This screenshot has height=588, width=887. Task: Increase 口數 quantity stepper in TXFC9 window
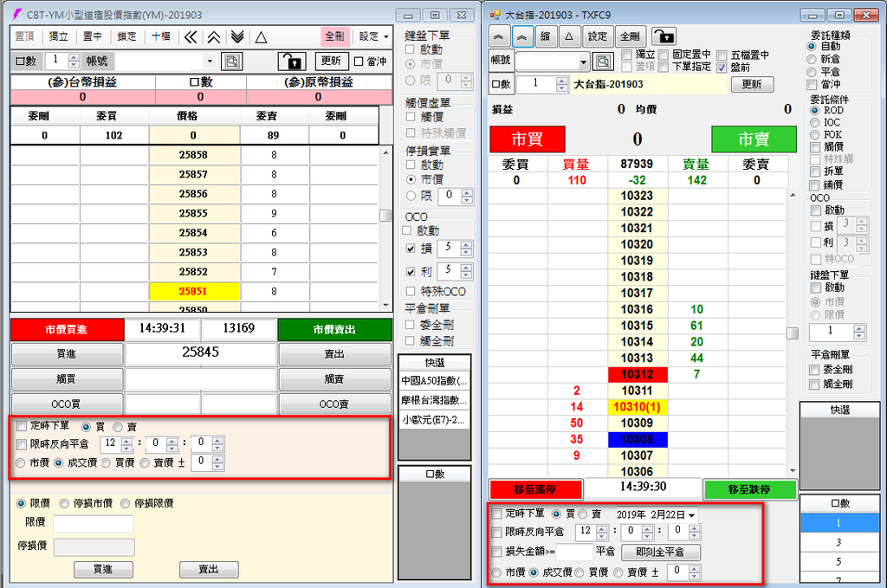coord(561,81)
